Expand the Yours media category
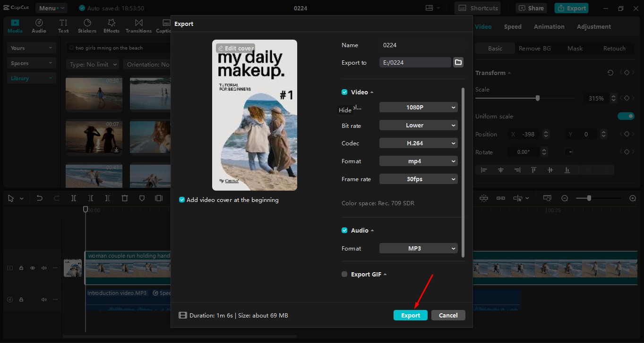Viewport: 644px width, 343px height. pos(32,48)
